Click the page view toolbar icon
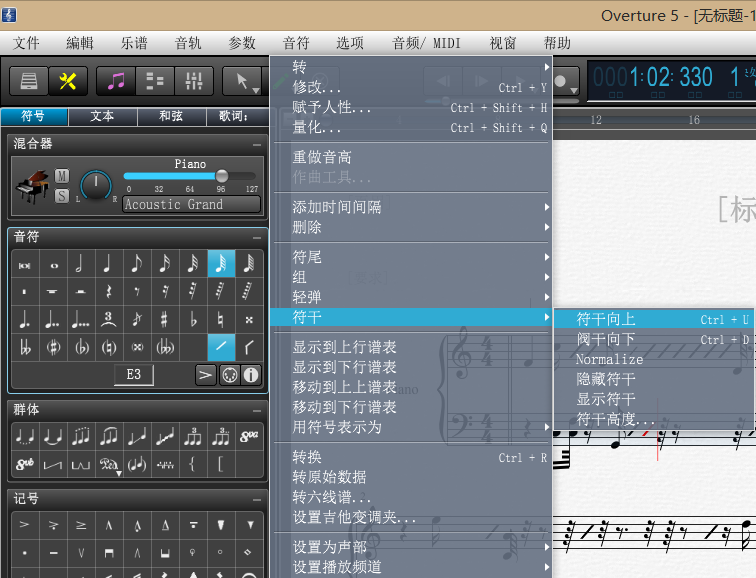The width and height of the screenshot is (756, 578). coord(28,81)
